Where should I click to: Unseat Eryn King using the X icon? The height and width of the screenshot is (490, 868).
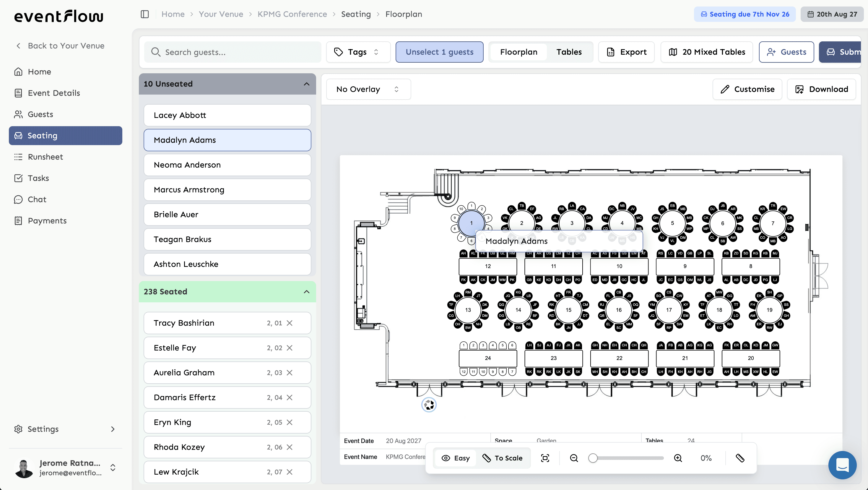point(290,422)
